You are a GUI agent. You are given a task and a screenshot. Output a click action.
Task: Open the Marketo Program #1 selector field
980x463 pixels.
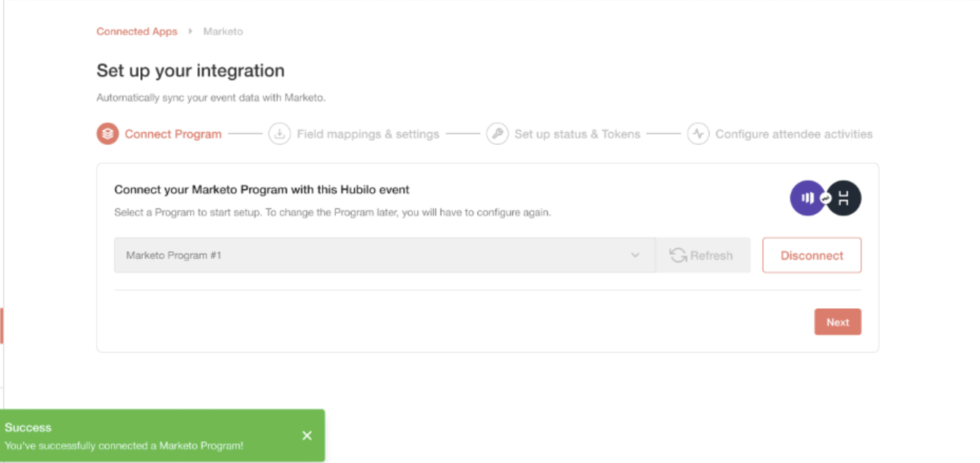click(x=384, y=255)
